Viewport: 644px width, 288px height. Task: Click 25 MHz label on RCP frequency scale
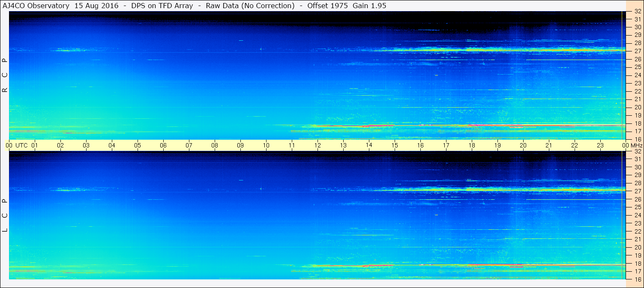pyautogui.click(x=638, y=67)
